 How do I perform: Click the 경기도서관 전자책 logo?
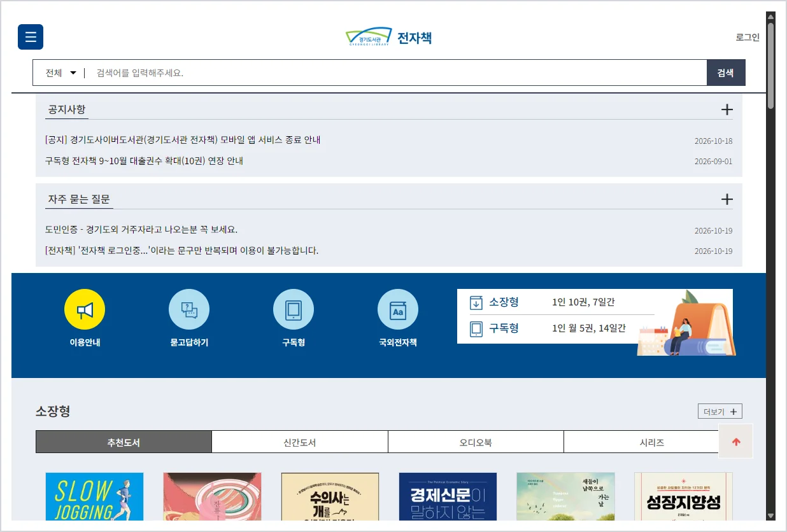point(388,37)
